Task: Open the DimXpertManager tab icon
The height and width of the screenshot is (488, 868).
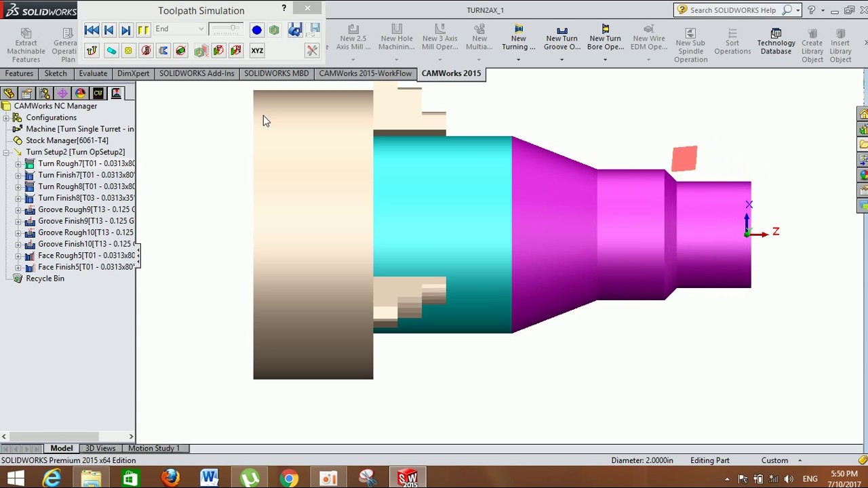Action: pyautogui.click(x=62, y=94)
